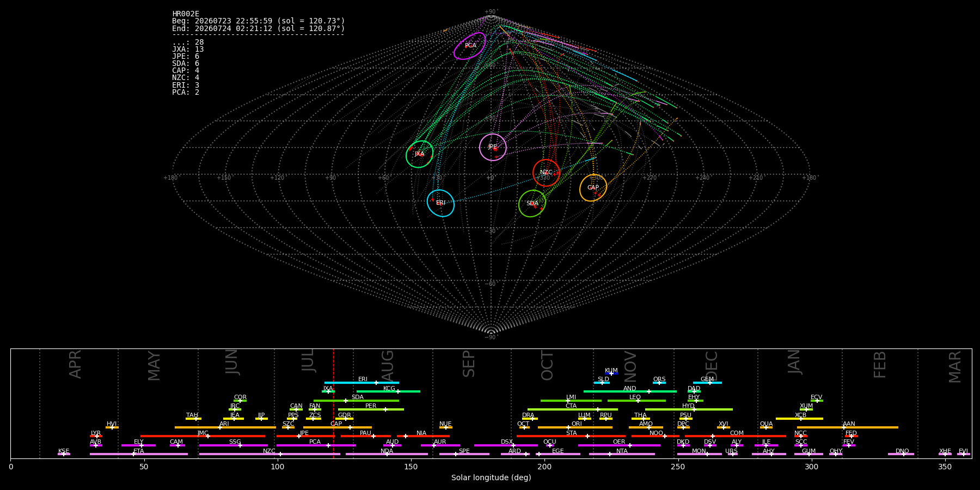Screen dimensions: 980x490
Task: Select the NZC red radiant circle
Action: pos(546,173)
